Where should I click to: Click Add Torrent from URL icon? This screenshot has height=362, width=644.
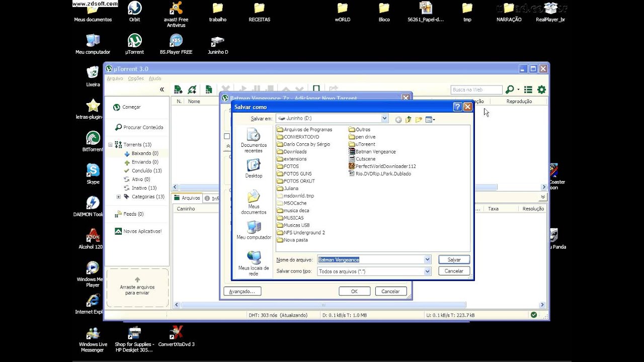[192, 89]
